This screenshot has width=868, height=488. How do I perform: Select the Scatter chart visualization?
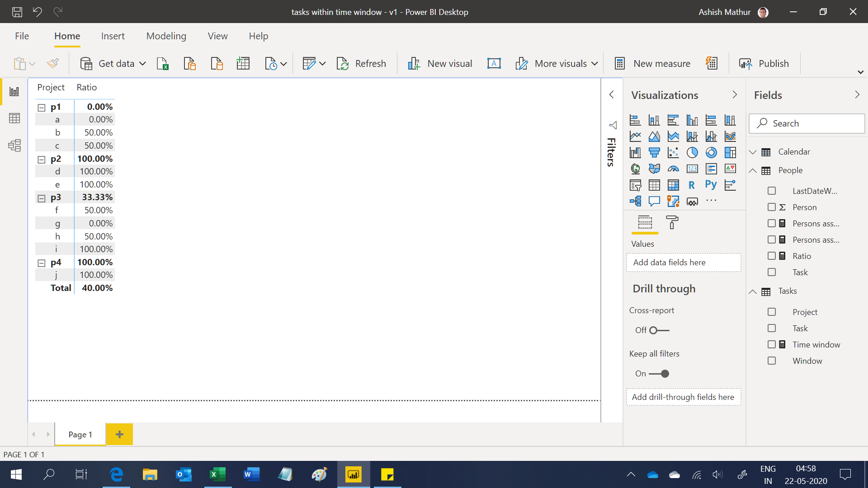(x=673, y=153)
